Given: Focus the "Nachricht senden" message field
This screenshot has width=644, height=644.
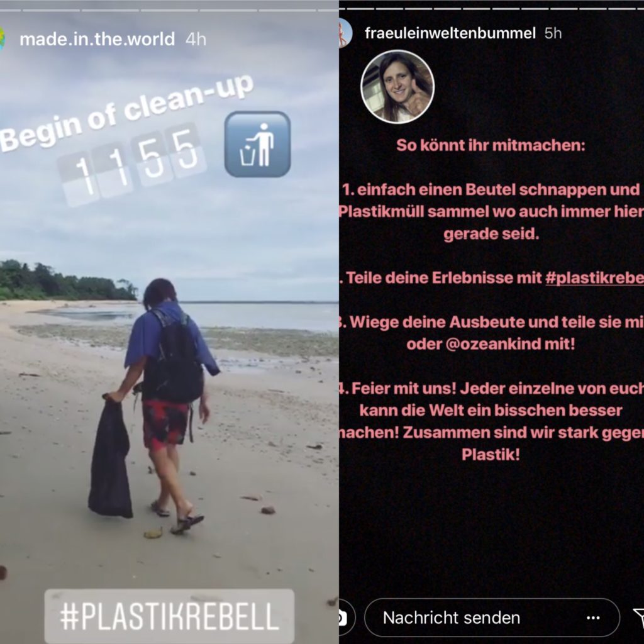Looking at the screenshot, I should click(x=492, y=618).
